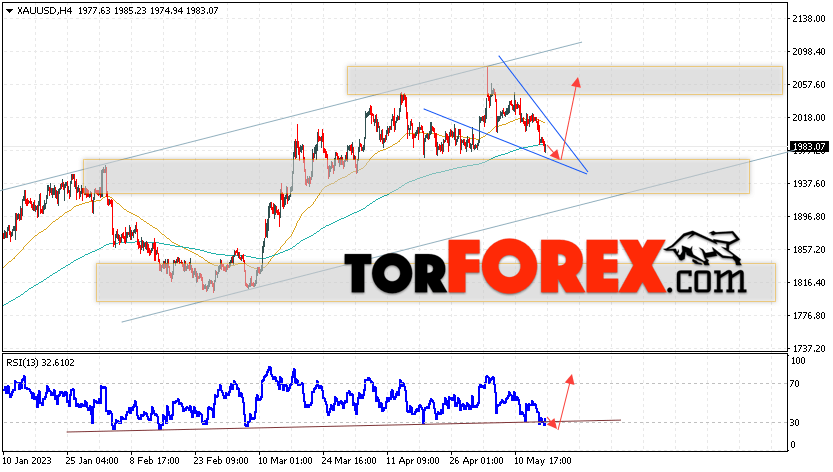Click the 10 Mar 01:00 time label
The image size is (833, 472).
pyautogui.click(x=285, y=460)
